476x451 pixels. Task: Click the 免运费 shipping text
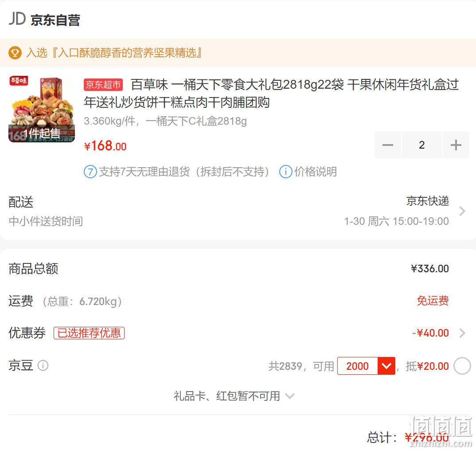(x=433, y=301)
